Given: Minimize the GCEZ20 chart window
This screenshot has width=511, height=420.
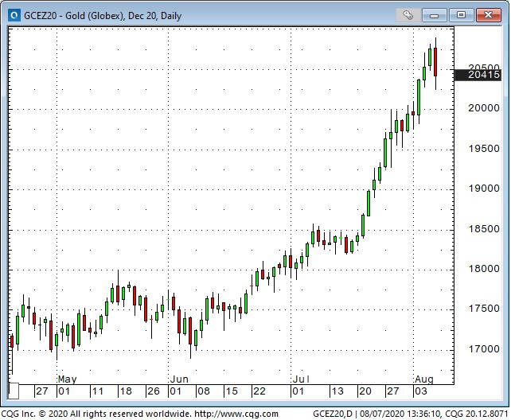Looking at the screenshot, I should [434, 15].
